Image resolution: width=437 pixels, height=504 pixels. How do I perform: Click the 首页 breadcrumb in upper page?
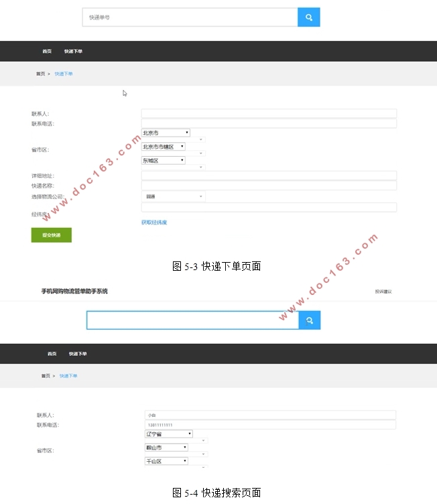(x=40, y=74)
